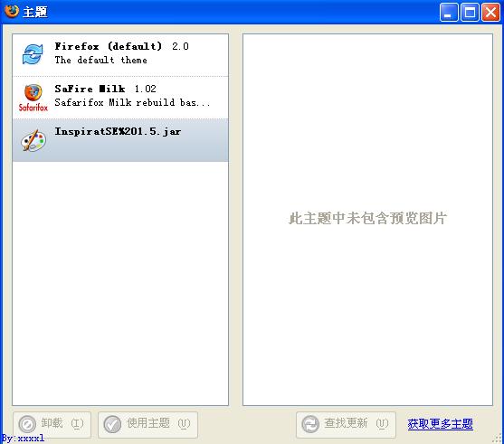Viewport: 504px width, 444px height.
Task: Click the Firefox default theme refresh icon
Action: point(33,54)
